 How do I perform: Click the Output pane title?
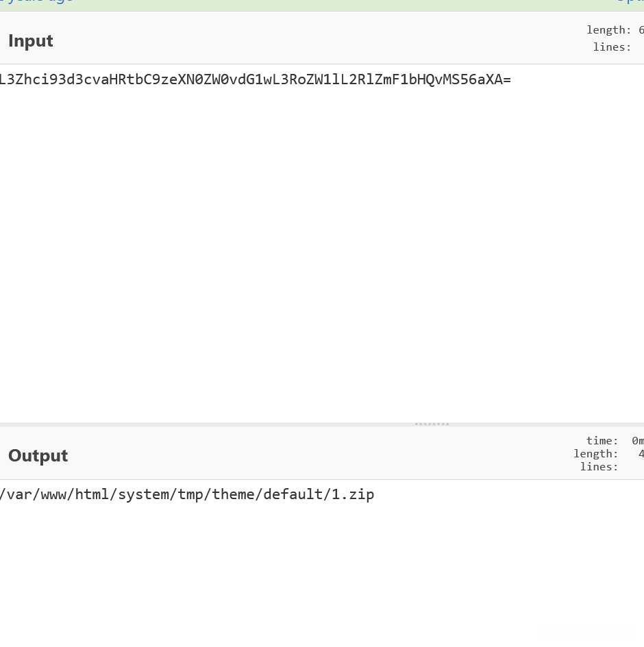pos(38,456)
